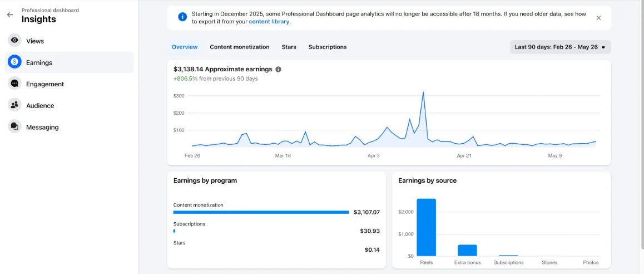Click the +806.5% change text
Viewport: 644px width, 274px height.
tap(186, 79)
